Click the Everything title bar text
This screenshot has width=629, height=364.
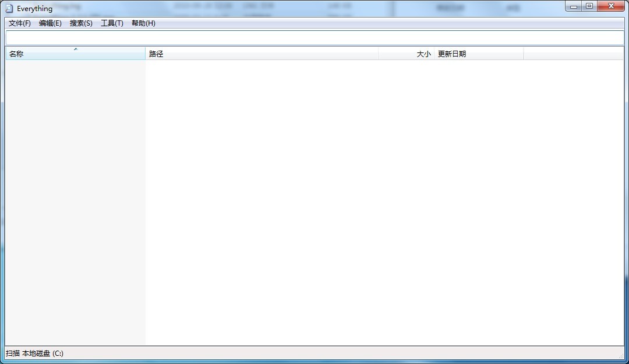(x=35, y=9)
